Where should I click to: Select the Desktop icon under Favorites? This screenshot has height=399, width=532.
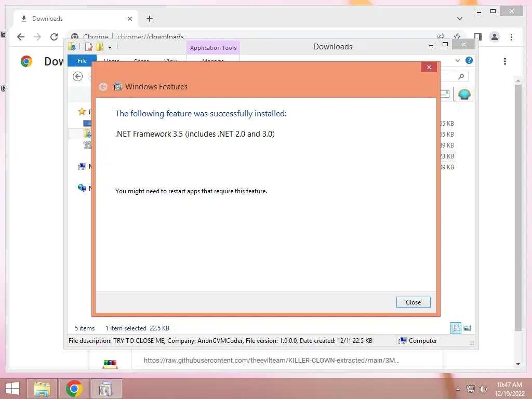coord(87,123)
